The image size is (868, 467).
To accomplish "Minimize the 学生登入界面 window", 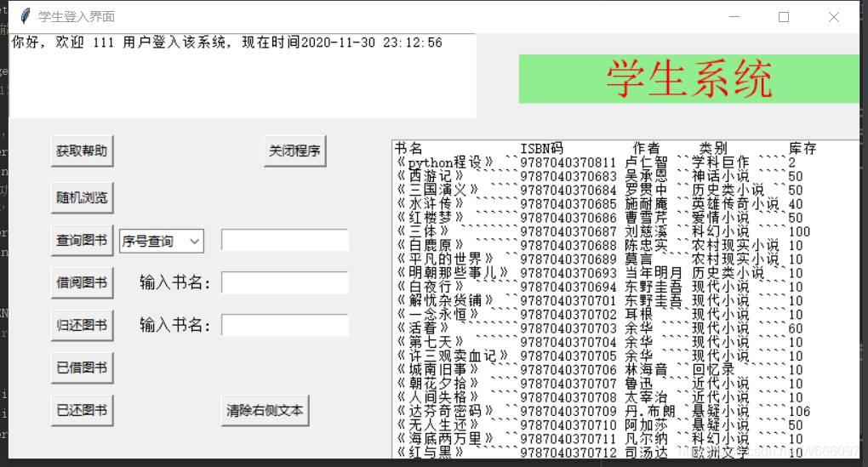I will coord(734,17).
